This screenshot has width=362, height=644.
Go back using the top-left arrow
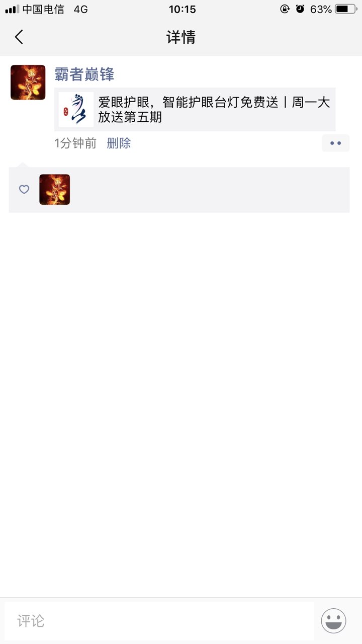(19, 37)
